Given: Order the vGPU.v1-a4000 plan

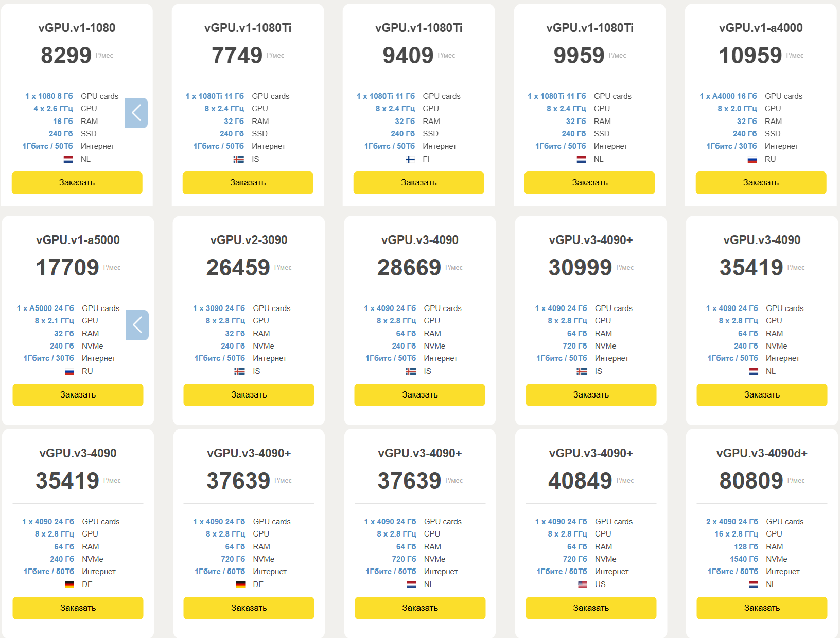Looking at the screenshot, I should (761, 183).
